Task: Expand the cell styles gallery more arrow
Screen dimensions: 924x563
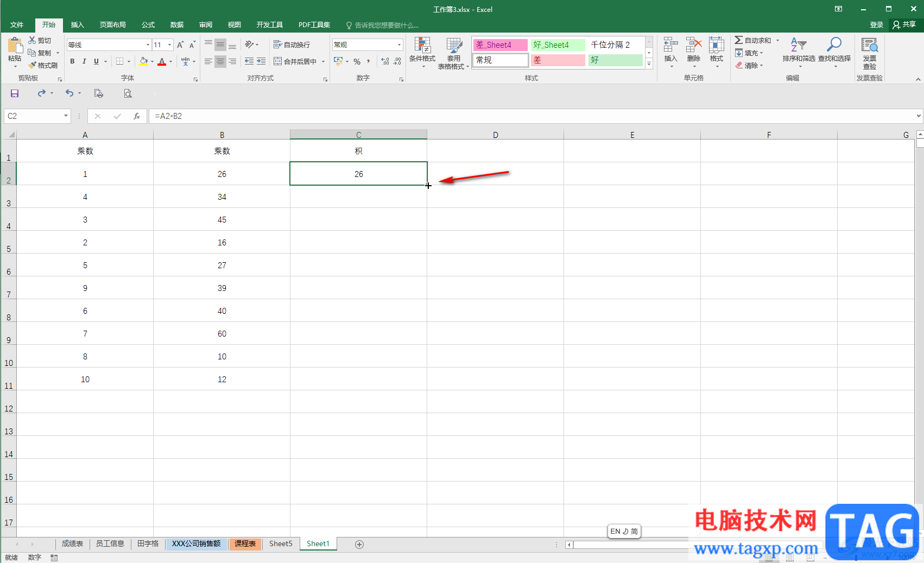Action: click(649, 64)
